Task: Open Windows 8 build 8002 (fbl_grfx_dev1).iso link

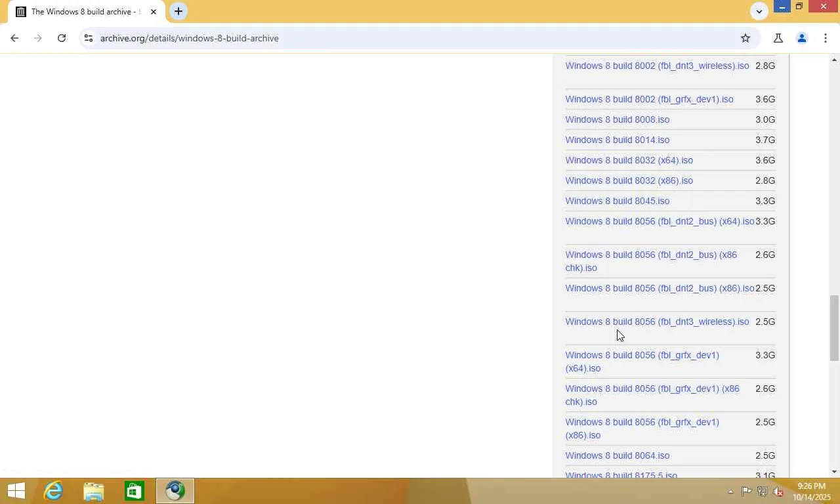Action: pyautogui.click(x=649, y=99)
